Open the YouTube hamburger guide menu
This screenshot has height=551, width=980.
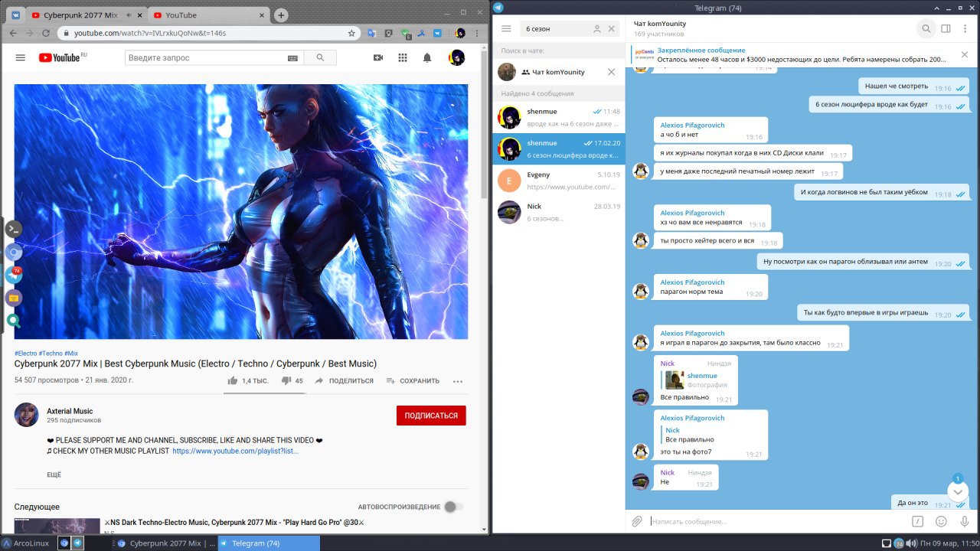click(x=21, y=57)
